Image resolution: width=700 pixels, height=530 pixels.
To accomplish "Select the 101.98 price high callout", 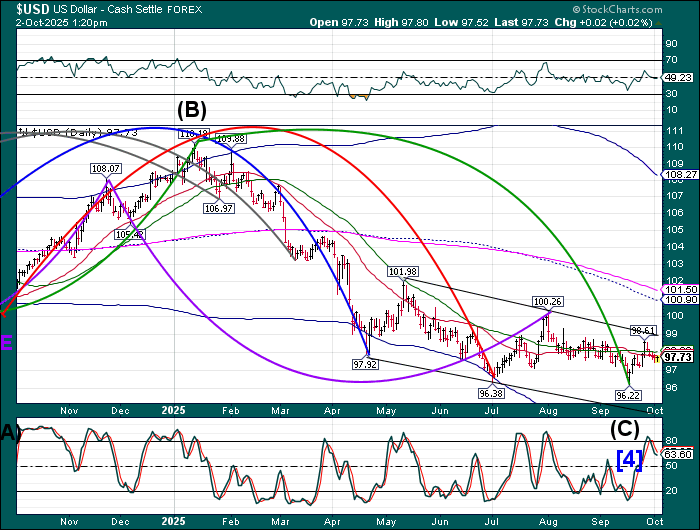I will point(403,272).
